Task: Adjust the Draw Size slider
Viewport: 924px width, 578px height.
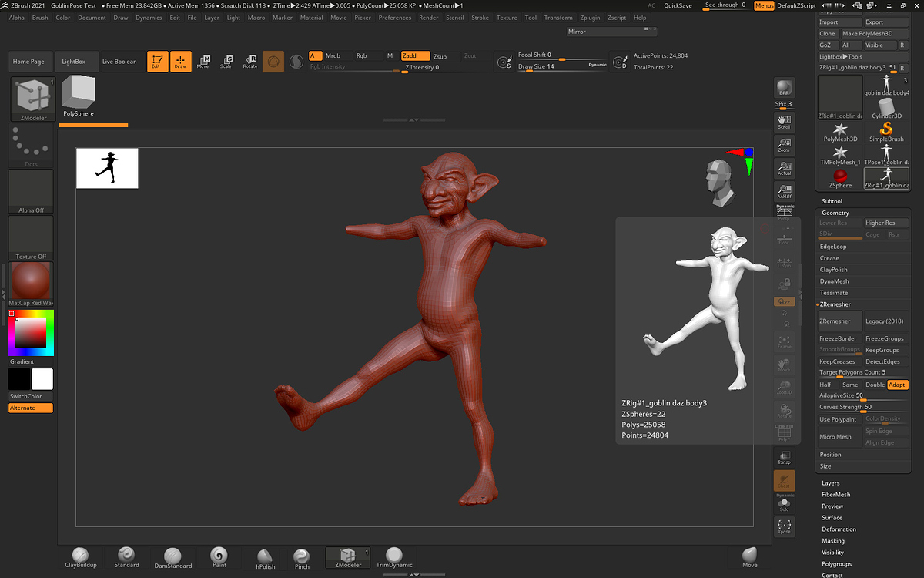Action: [x=563, y=67]
